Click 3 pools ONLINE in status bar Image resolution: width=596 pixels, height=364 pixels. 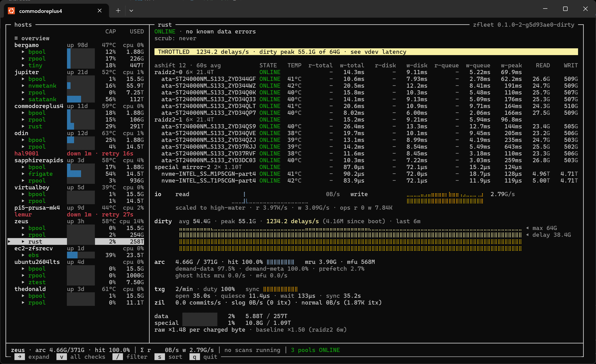tap(316, 350)
